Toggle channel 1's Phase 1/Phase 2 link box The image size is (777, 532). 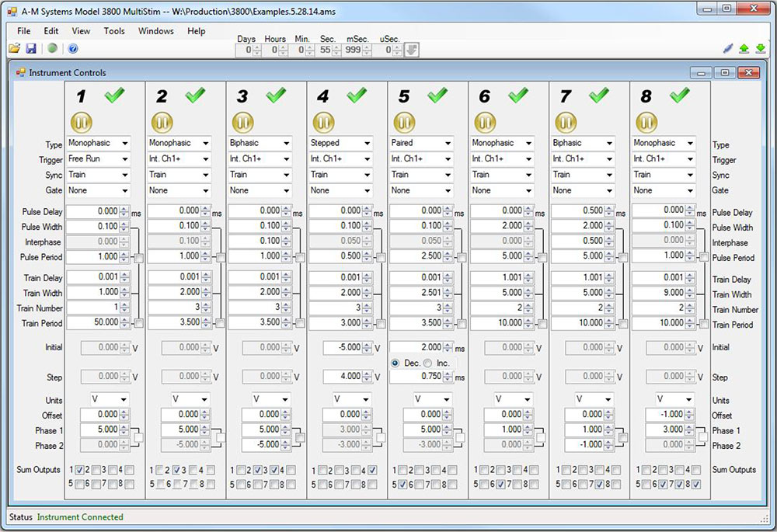(138, 437)
